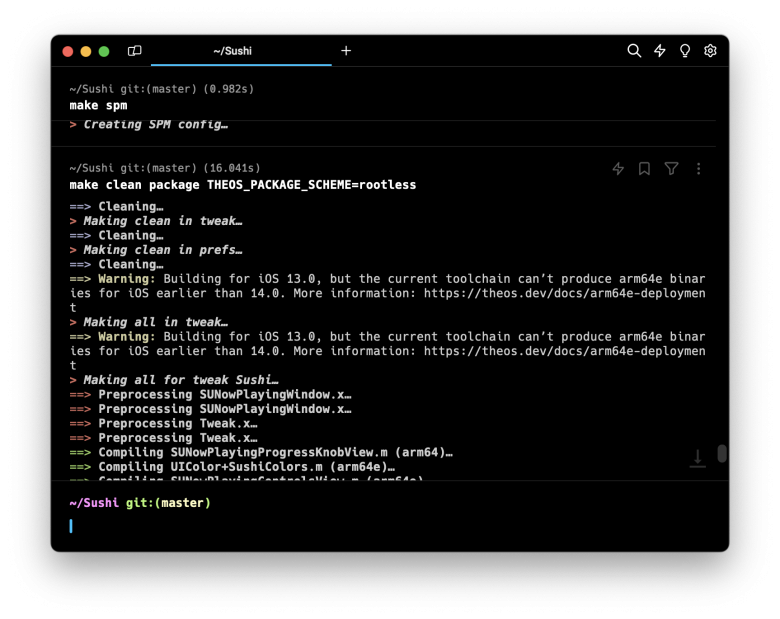Maximize the window with the green button
The image size is (780, 619).
pyautogui.click(x=104, y=51)
